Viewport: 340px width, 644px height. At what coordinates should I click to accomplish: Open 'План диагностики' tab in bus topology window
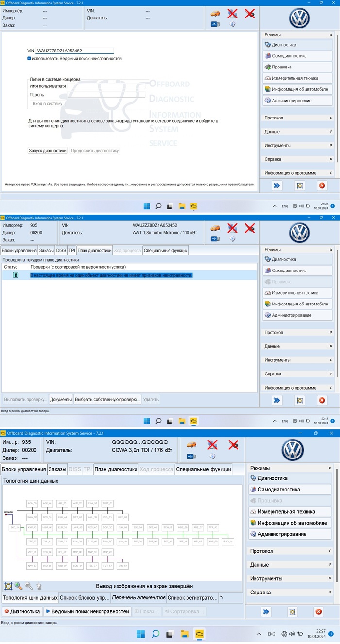click(116, 469)
